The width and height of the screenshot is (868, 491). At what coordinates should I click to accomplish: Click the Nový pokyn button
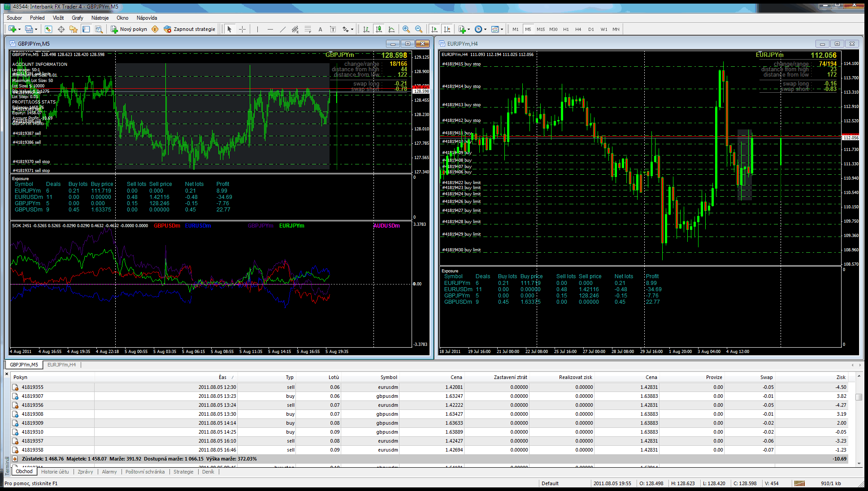(129, 29)
